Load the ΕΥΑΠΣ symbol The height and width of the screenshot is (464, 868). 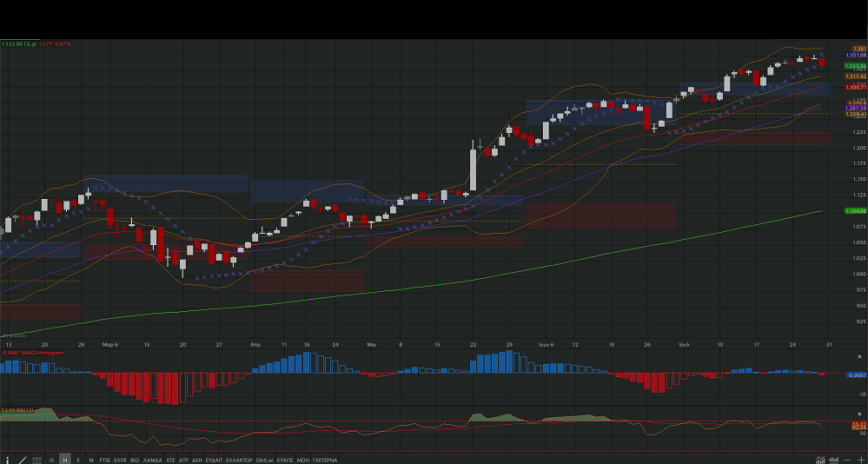click(284, 461)
